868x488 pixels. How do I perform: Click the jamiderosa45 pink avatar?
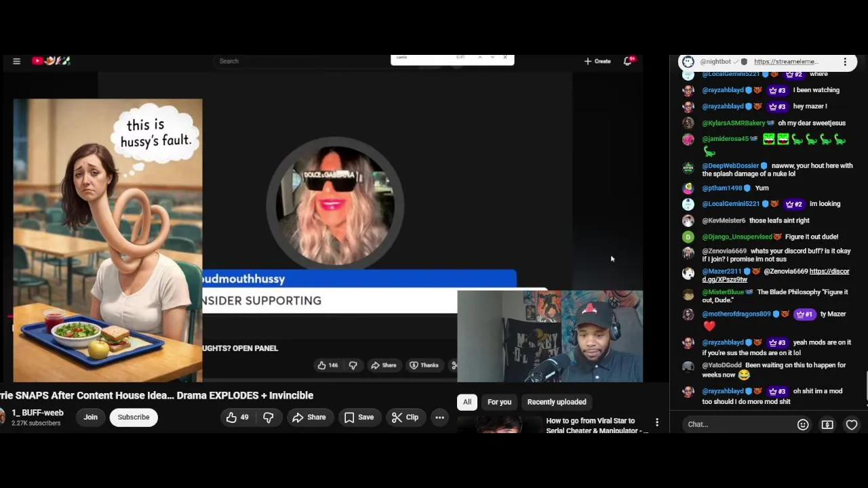[688, 140]
